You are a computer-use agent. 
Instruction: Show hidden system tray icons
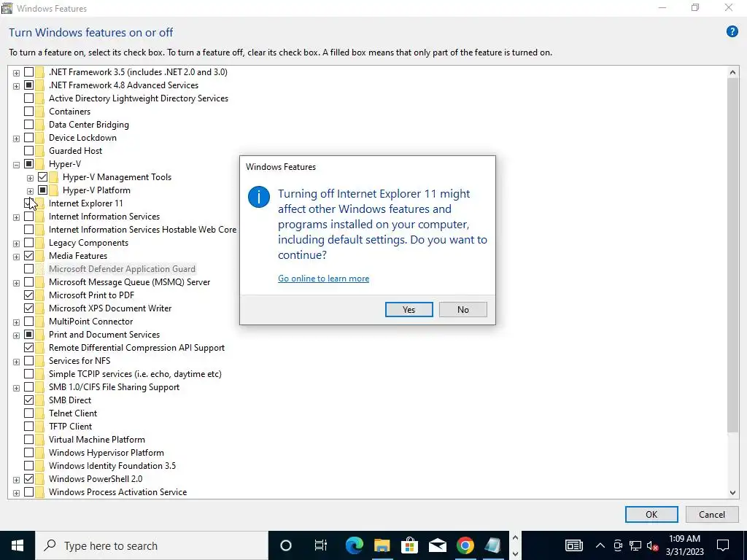point(600,545)
